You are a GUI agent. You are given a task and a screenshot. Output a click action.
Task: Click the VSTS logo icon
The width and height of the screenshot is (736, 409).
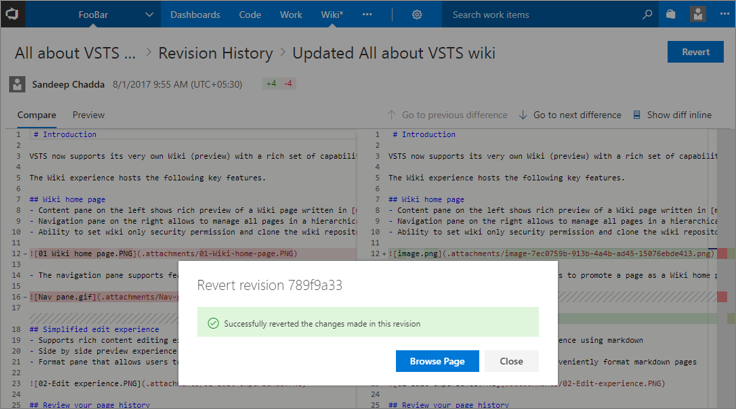pyautogui.click(x=12, y=14)
